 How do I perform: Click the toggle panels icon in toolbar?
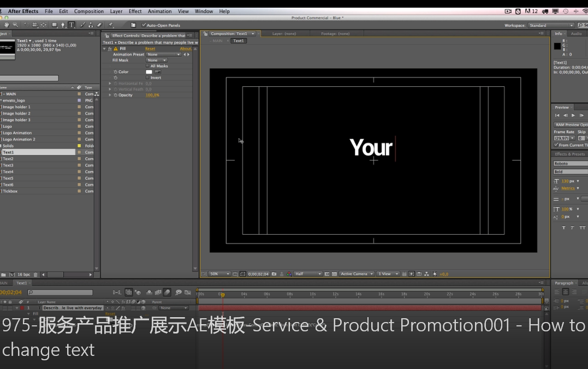coord(133,25)
